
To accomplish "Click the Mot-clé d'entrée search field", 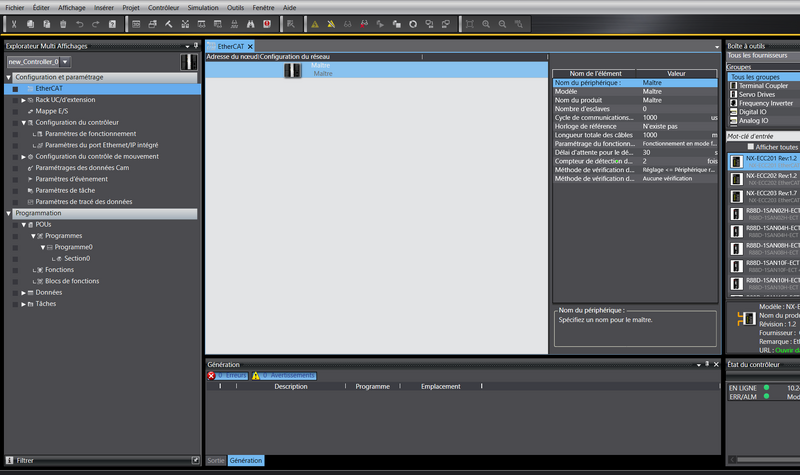I will [x=760, y=136].
